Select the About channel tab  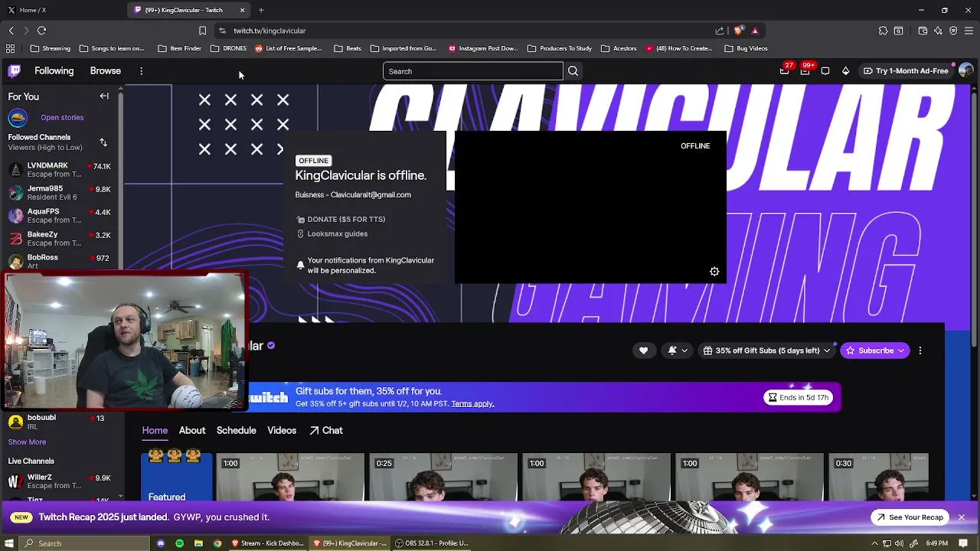[x=192, y=430]
